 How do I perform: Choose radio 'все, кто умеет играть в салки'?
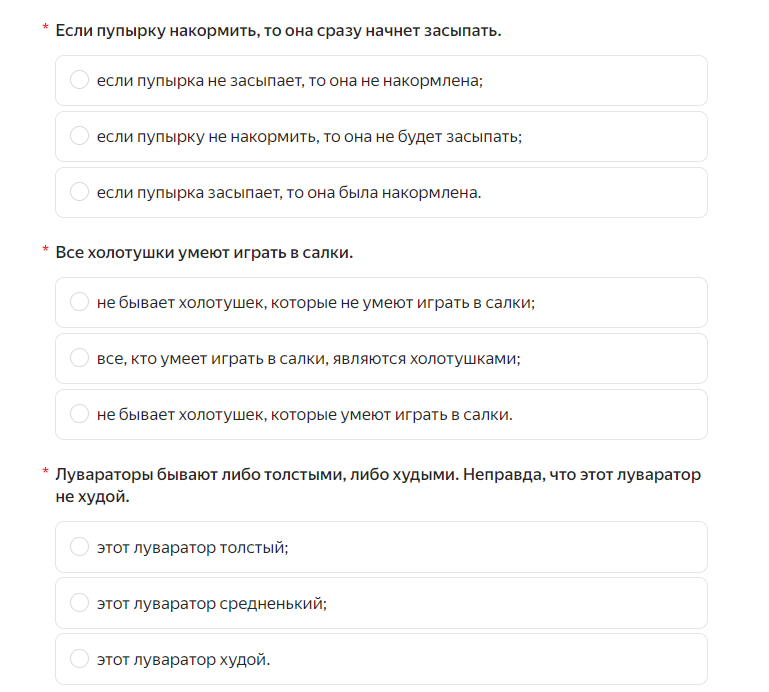pos(79,358)
